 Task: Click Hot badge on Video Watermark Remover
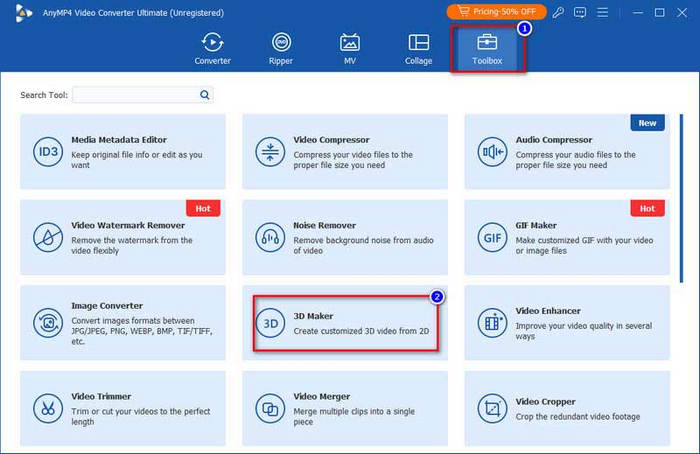203,208
